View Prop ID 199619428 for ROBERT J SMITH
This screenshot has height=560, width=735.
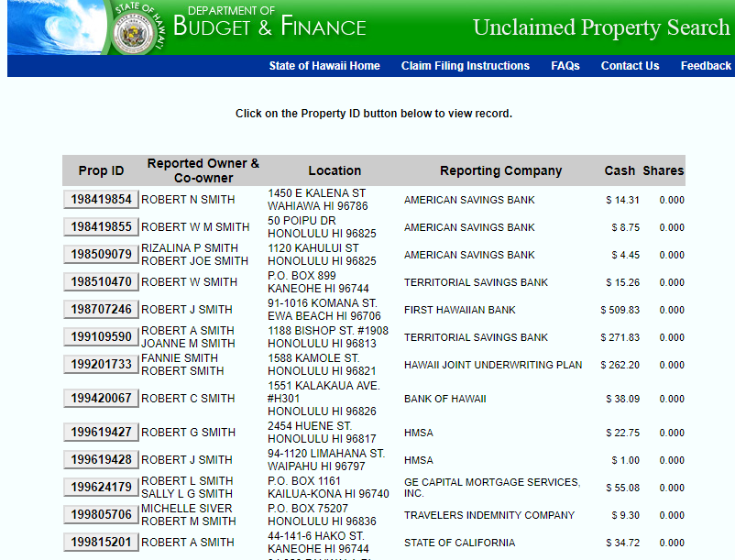point(101,459)
